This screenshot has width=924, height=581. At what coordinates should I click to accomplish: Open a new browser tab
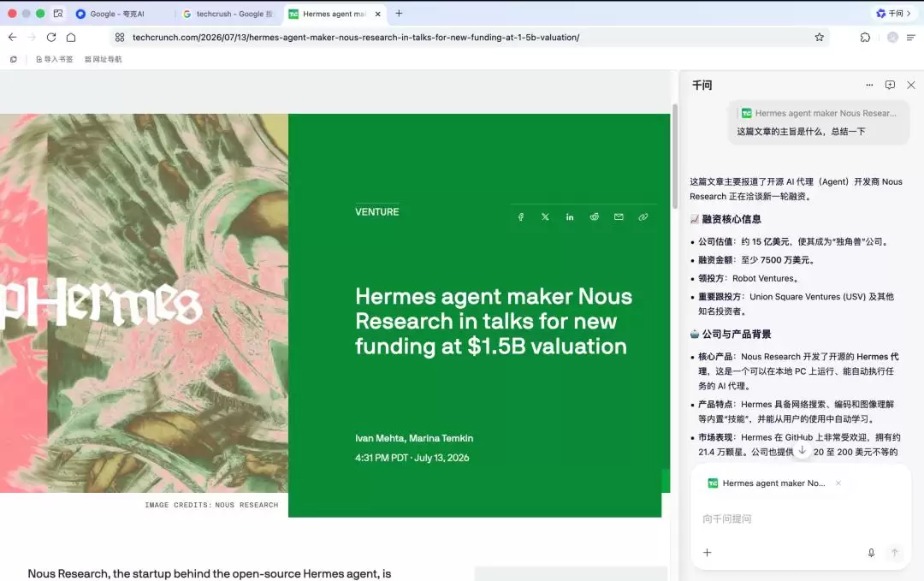399,13
